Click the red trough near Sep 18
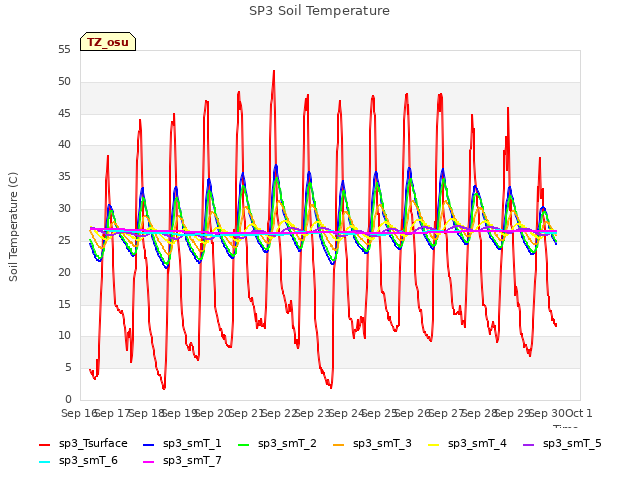This screenshot has width=640, height=480. [164, 388]
